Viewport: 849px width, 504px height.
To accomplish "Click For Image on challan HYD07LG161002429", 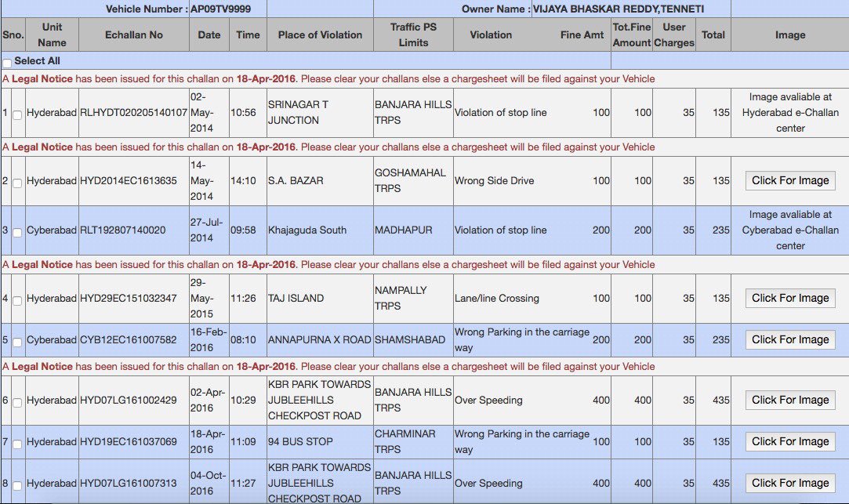I will click(x=790, y=400).
